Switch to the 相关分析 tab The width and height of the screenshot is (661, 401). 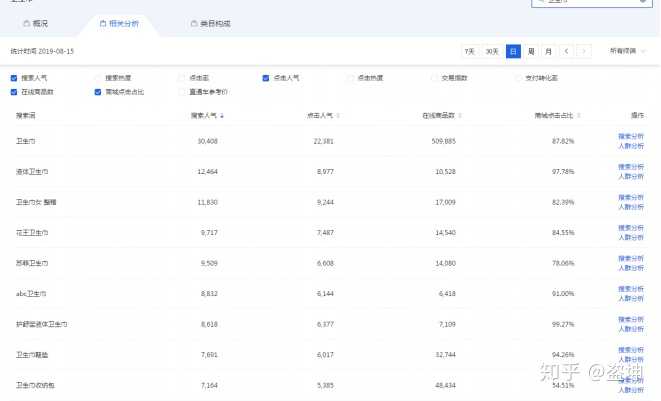tap(120, 22)
